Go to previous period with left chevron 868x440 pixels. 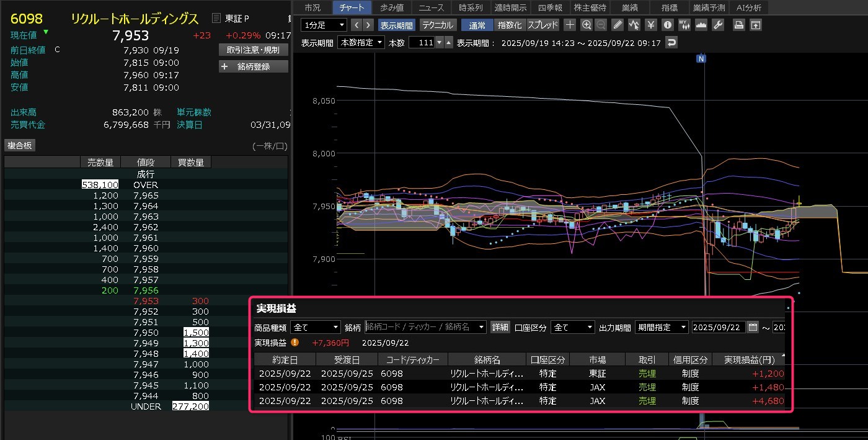coord(356,25)
